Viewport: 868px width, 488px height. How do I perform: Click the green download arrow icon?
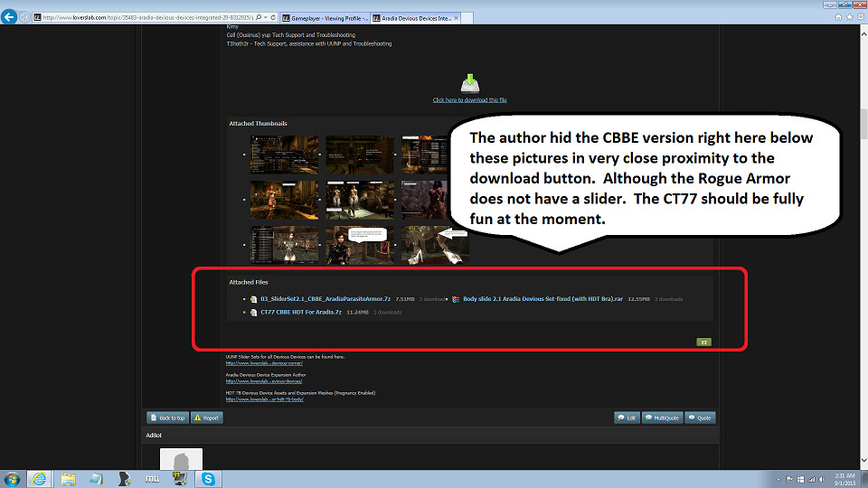(x=469, y=84)
